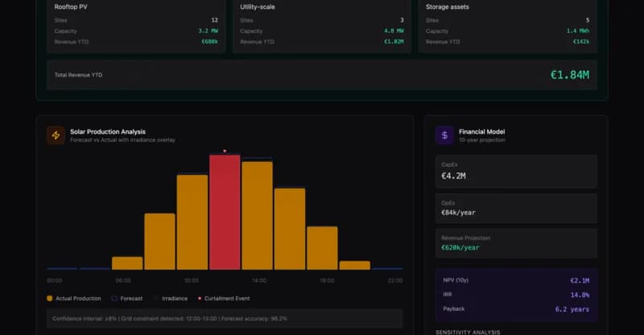
Task: Click the Actual Production orange legend swatch
Action: 50,298
